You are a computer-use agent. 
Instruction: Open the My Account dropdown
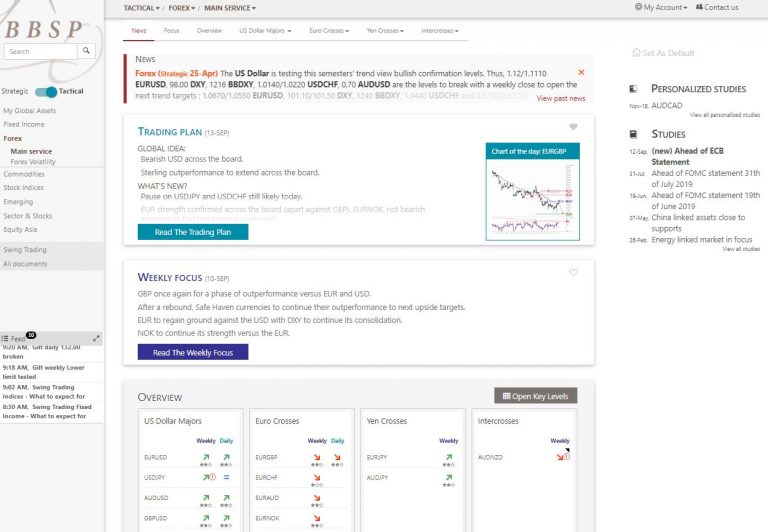[661, 7]
